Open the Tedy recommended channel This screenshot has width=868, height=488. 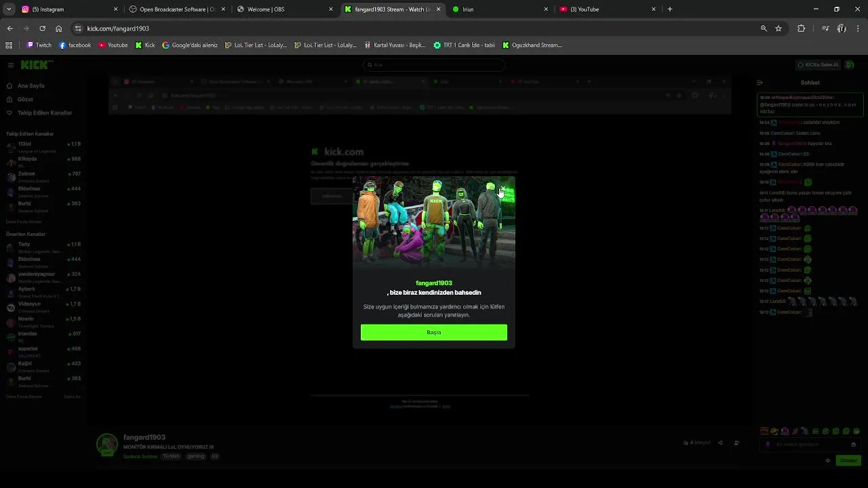(43, 246)
